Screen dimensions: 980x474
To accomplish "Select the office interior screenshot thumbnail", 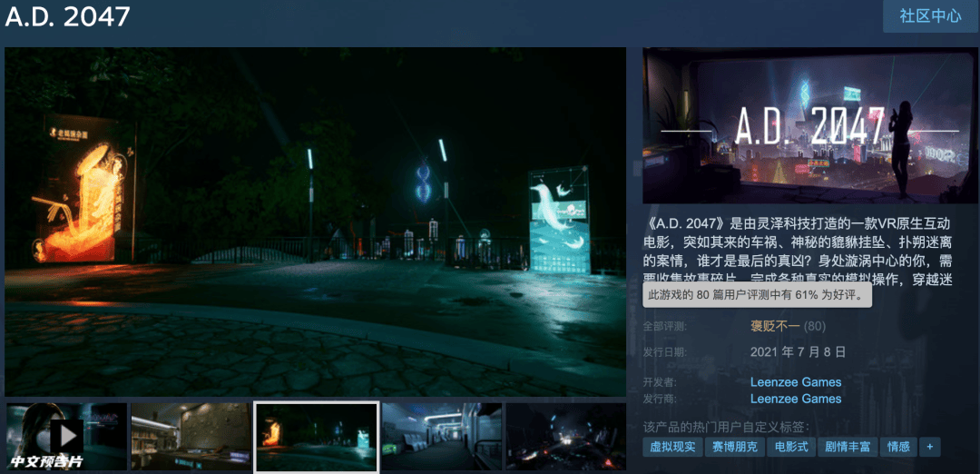I will pos(191,437).
